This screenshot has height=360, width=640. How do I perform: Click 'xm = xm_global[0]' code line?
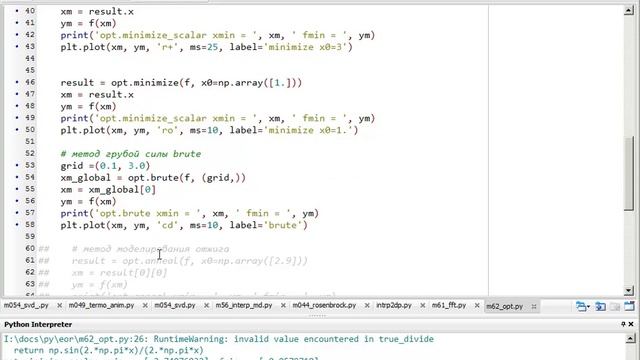click(108, 189)
